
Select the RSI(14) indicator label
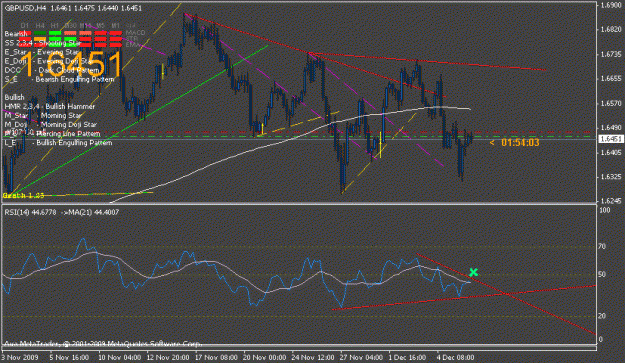coord(30,212)
